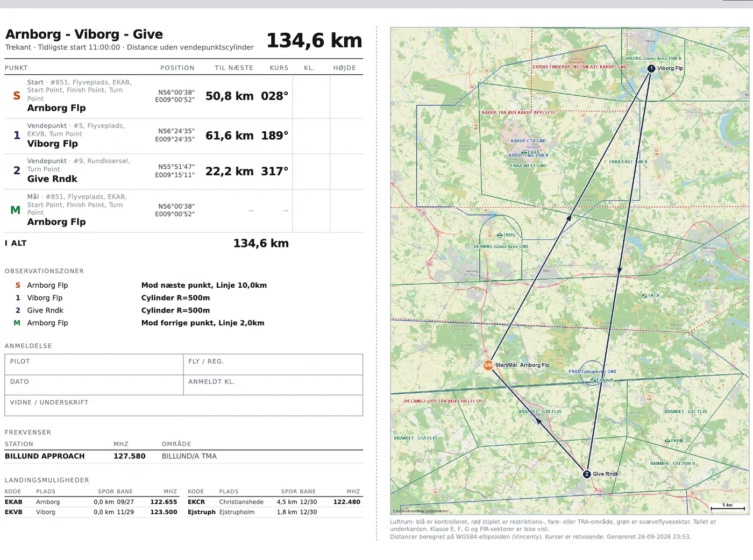The image size is (753, 560).
Task: Click into the ANMELDT KL. field
Action: (273, 385)
